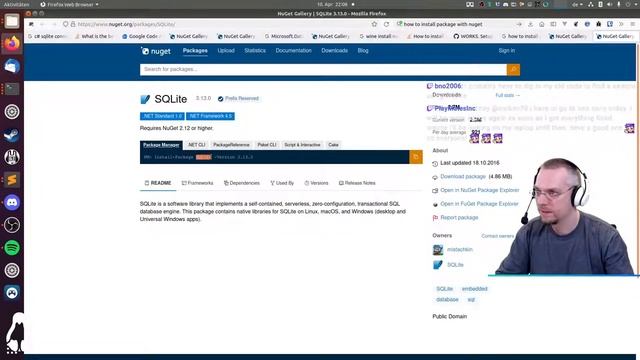Switch to the GitHub 'WORKS. Setup' tab
The width and height of the screenshot is (640, 360).
click(473, 36)
